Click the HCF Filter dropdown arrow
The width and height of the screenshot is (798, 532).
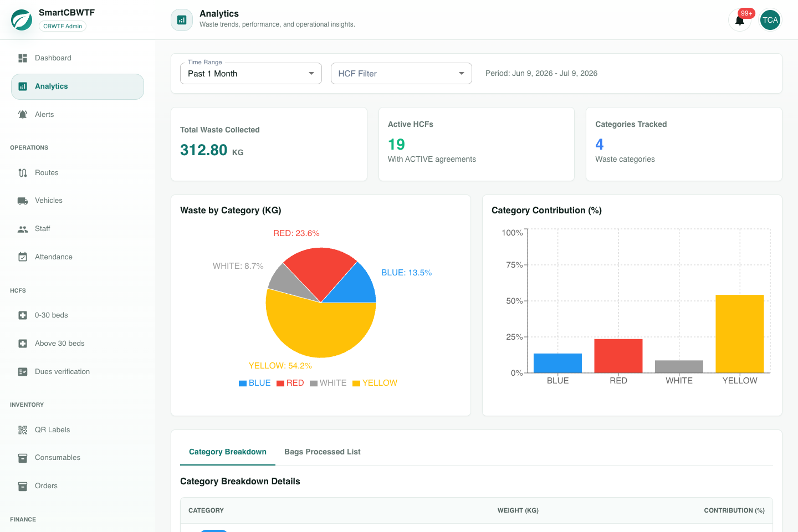(x=462, y=74)
